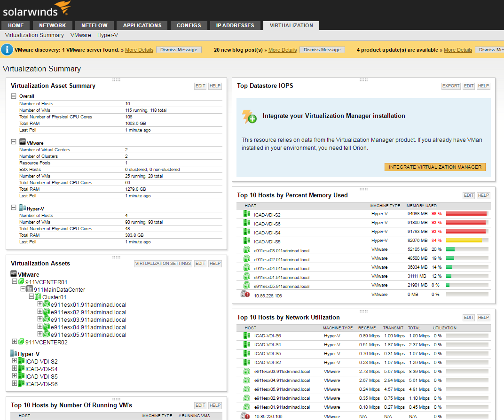
Task: Expand the ICAD-VDI-S4 tree node
Action: pos(15,368)
